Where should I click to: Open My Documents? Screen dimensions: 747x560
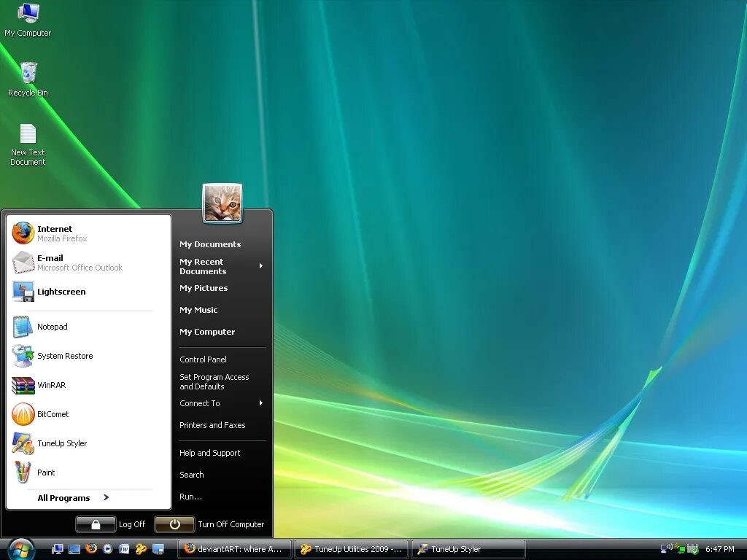[x=210, y=244]
